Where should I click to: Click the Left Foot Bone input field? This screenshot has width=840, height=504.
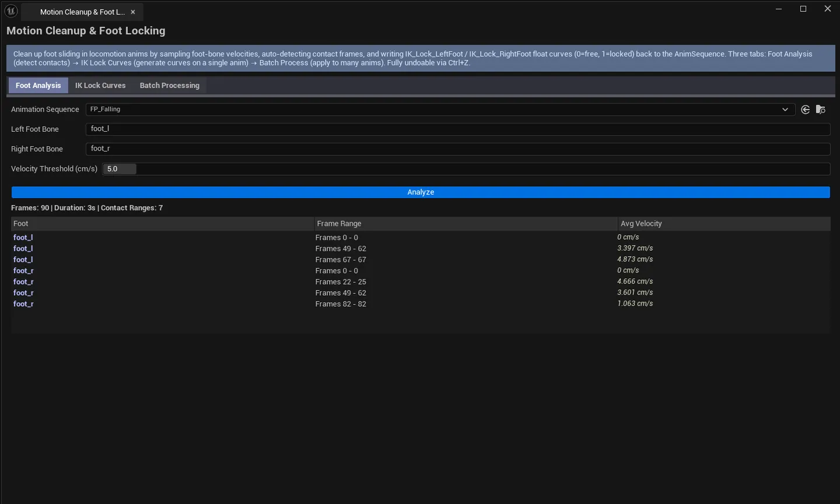pos(458,129)
